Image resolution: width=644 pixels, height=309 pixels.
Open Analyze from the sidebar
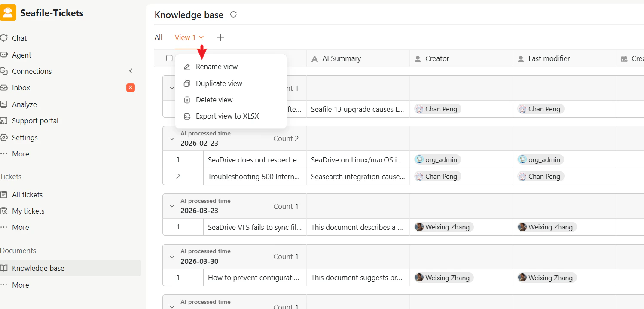click(24, 104)
